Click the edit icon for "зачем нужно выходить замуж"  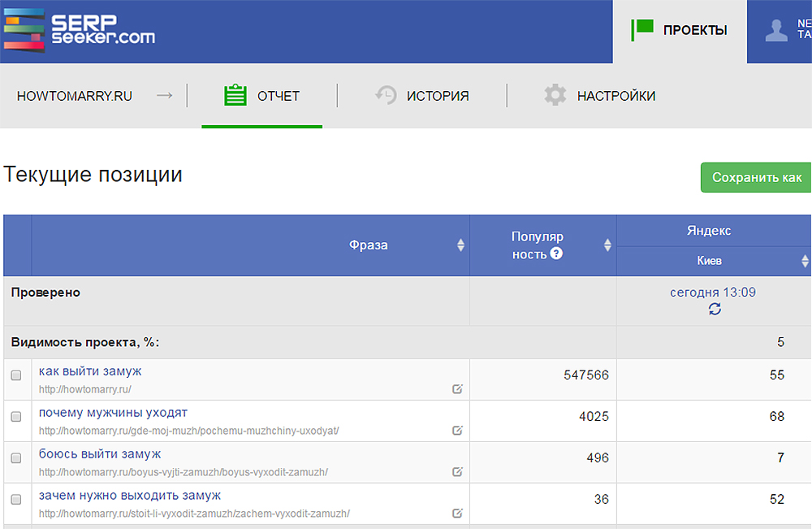pos(457,511)
